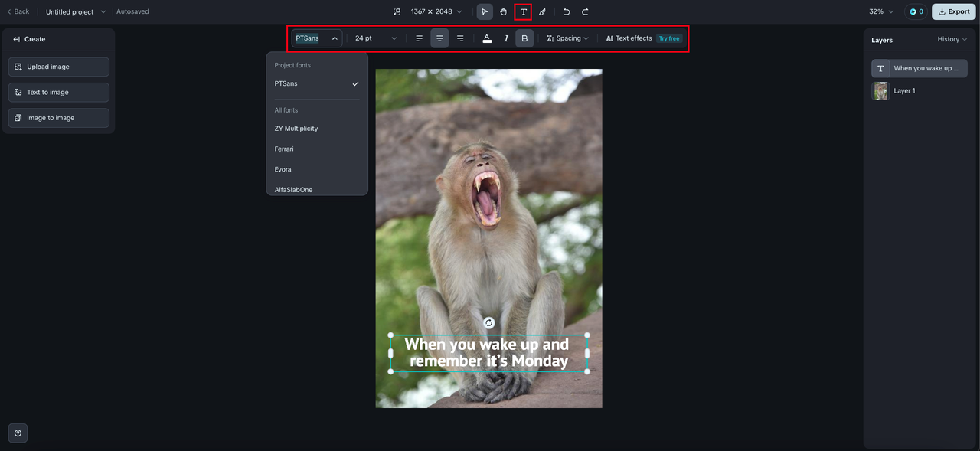Align text right
The width and height of the screenshot is (980, 451).
459,38
